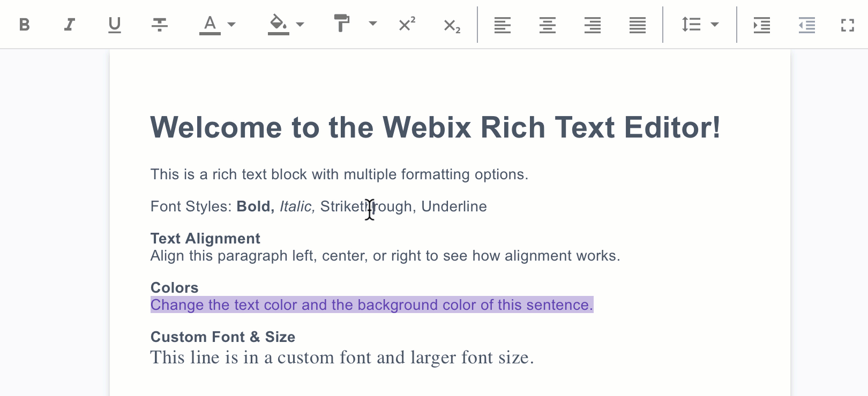Click the Welcome to the Webix heading
The image size is (868, 396).
[x=436, y=127]
